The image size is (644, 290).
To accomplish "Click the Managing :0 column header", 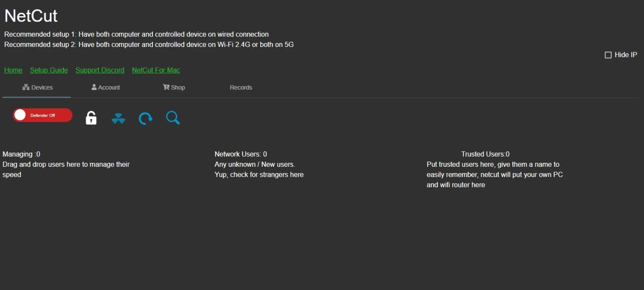I will [x=21, y=154].
